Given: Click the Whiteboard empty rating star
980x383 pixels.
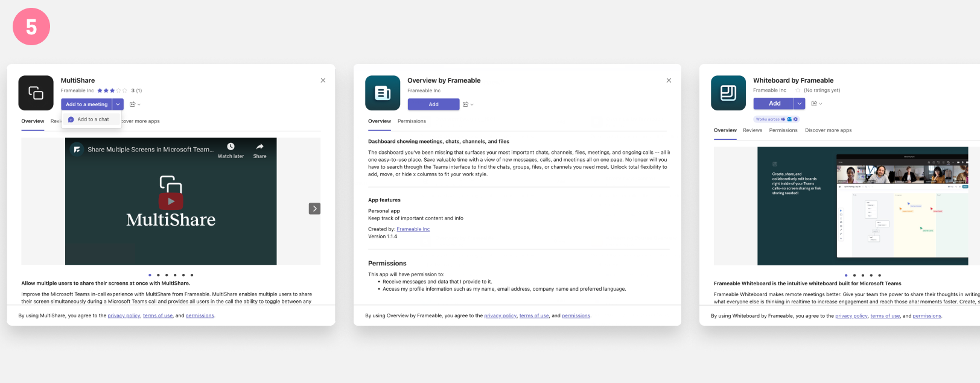Looking at the screenshot, I should (x=798, y=90).
